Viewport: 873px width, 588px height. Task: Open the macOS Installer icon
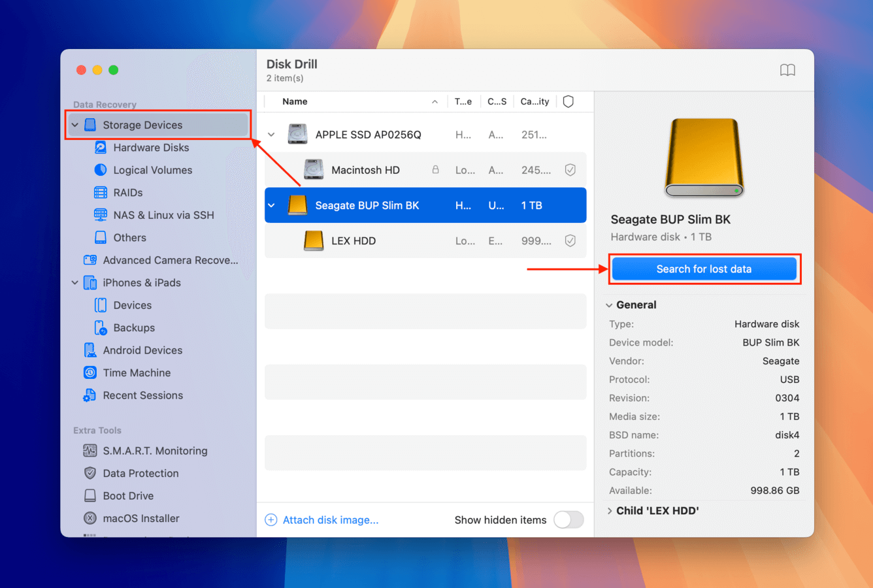click(90, 518)
